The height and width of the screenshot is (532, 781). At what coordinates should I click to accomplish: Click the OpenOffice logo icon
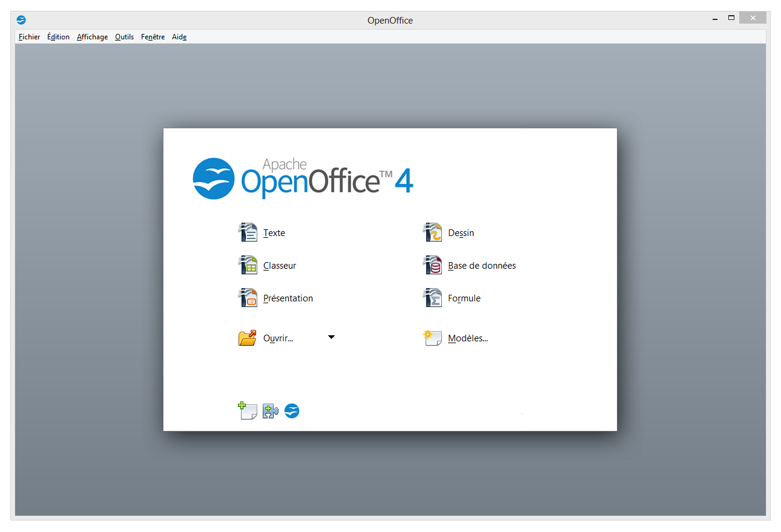pyautogui.click(x=291, y=410)
